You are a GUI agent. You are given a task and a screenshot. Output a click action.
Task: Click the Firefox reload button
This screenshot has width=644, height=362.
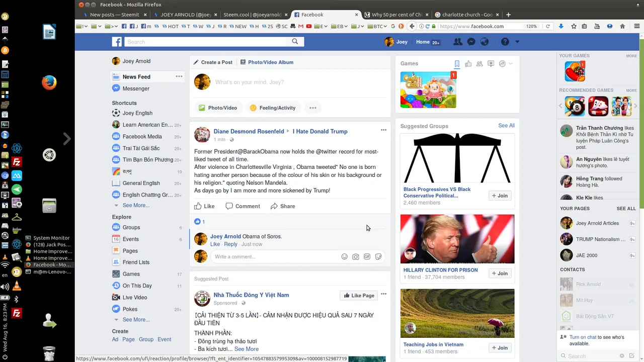548,26
